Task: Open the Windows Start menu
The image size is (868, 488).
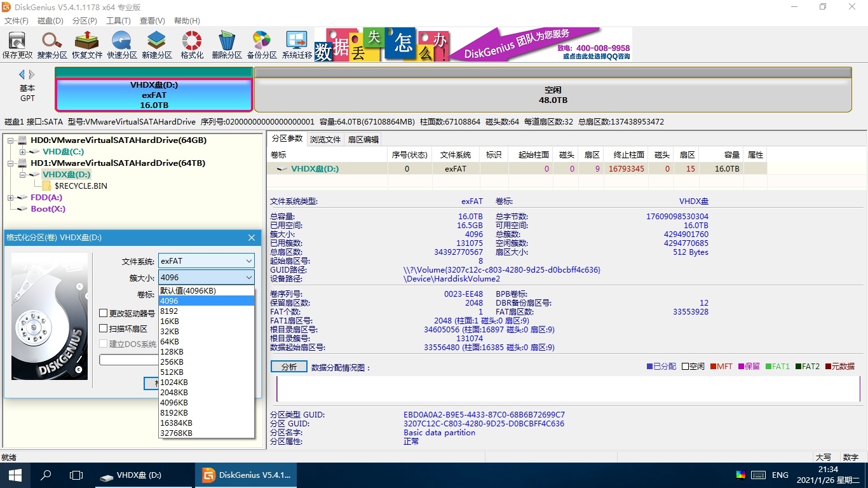Action: [15, 475]
